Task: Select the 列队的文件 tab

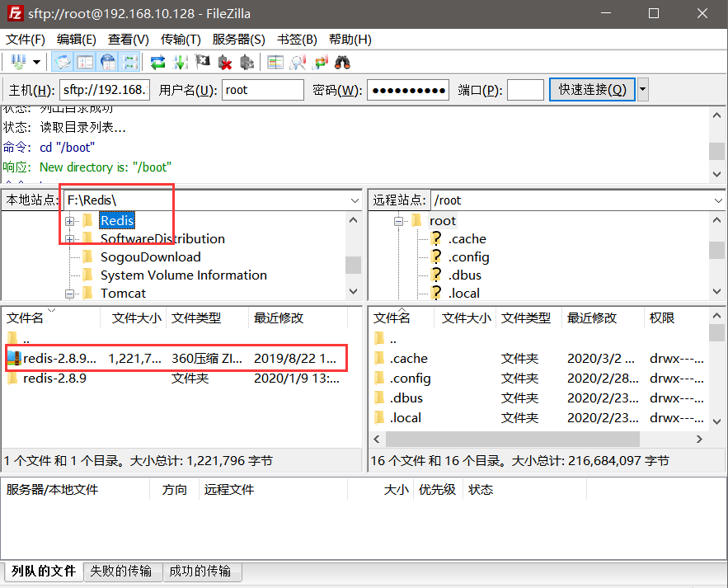Action: (x=44, y=571)
